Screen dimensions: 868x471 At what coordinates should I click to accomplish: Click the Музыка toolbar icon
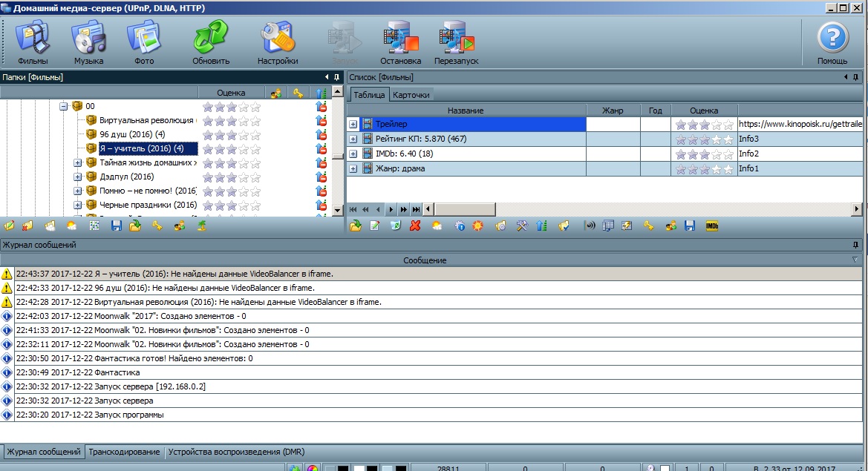point(88,43)
